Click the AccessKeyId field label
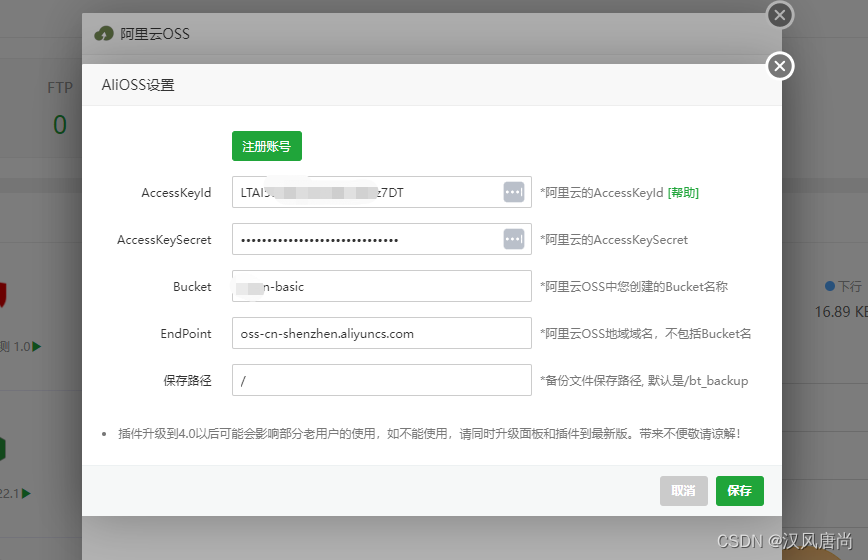Viewport: 868px width, 560px height. [x=176, y=193]
